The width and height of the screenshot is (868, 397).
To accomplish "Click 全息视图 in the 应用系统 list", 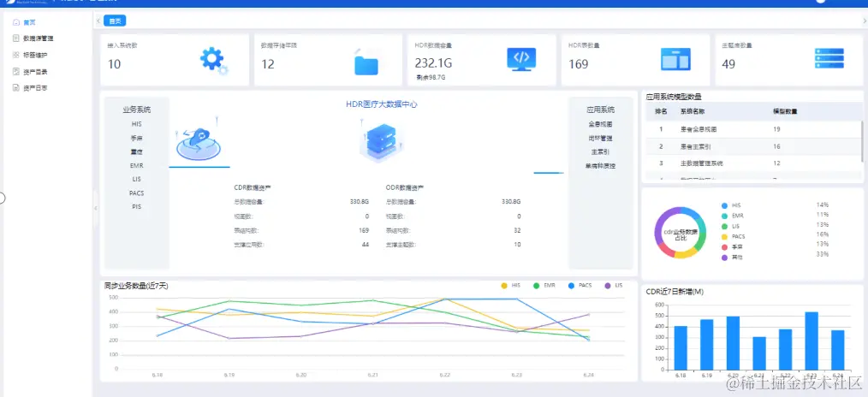I will [601, 124].
